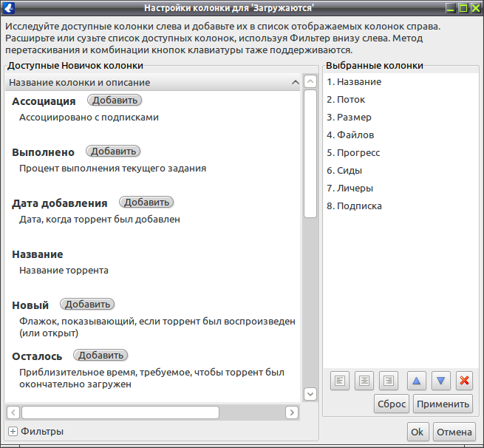Click horizontal scrollbar right arrow
Viewport: 484px width, 448px height.
[292, 413]
